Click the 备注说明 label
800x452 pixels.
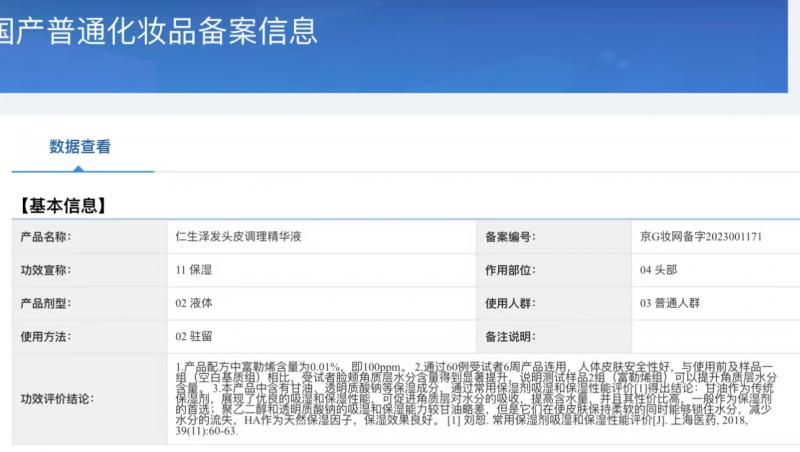pos(510,337)
